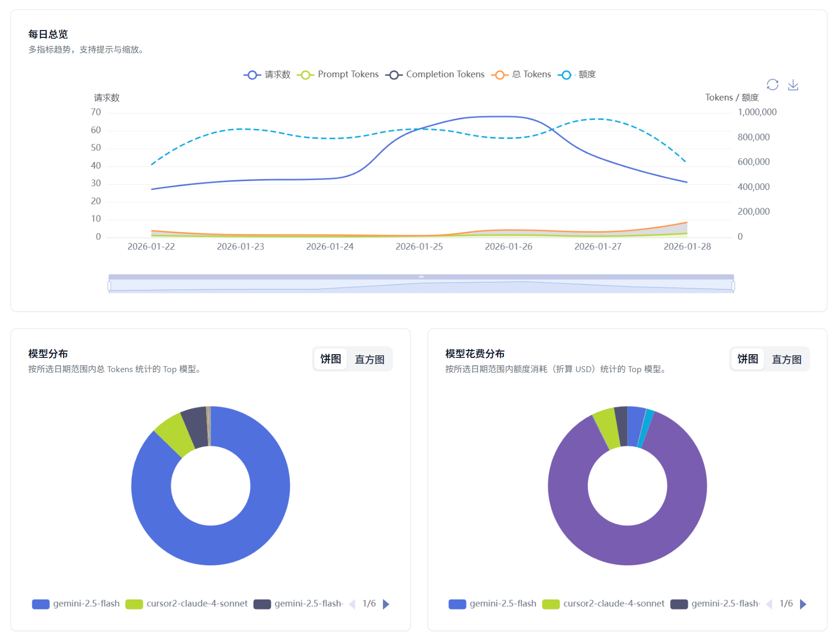Click the 模型分布 card title
This screenshot has height=640, width=840.
click(x=48, y=354)
